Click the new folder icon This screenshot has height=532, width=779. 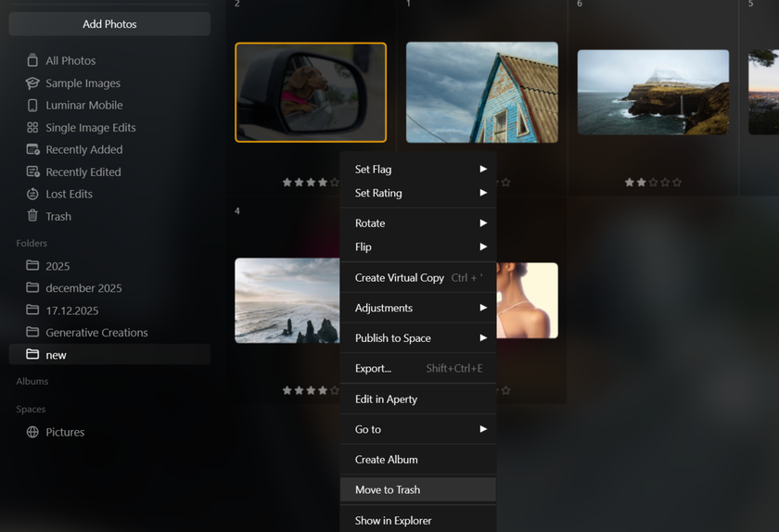click(32, 354)
